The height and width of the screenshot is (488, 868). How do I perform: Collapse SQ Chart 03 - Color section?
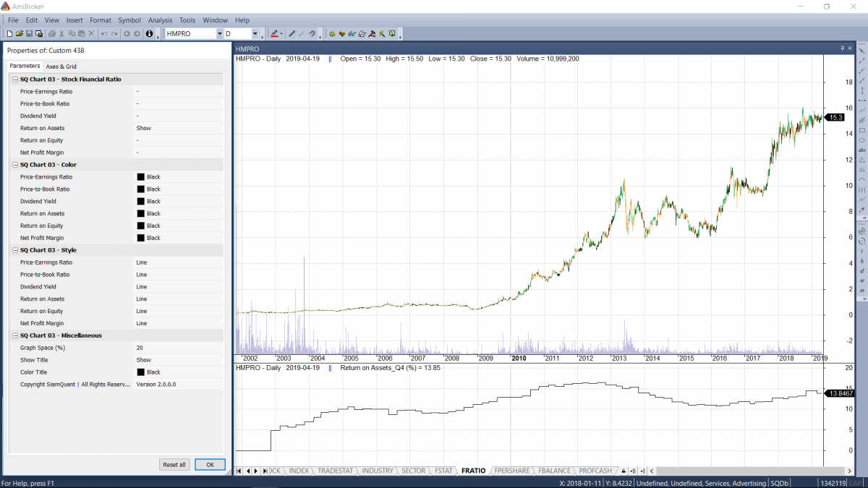[x=14, y=165]
